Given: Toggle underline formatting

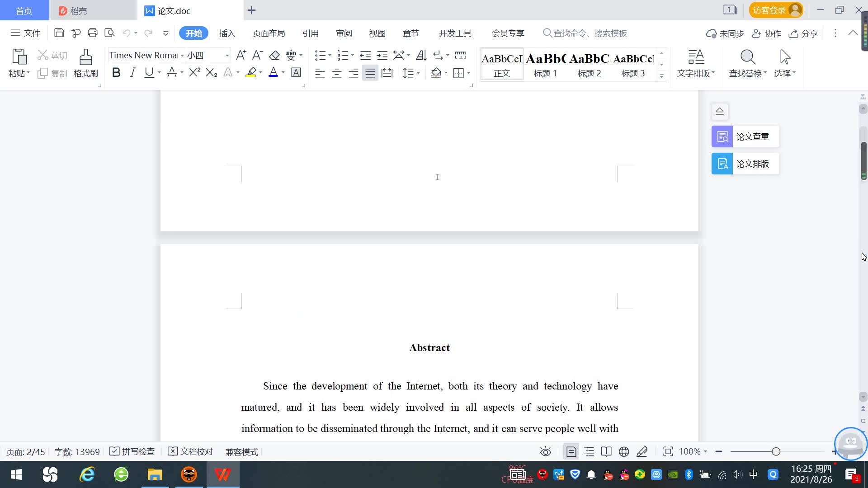Looking at the screenshot, I should tap(148, 72).
